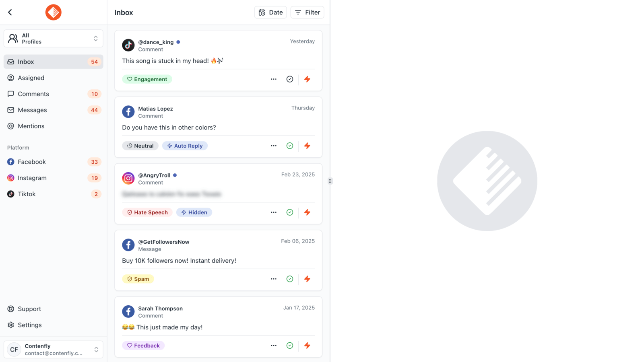Open more options for Matias Lopez comment
This screenshot has height=362, width=644.
tap(274, 146)
